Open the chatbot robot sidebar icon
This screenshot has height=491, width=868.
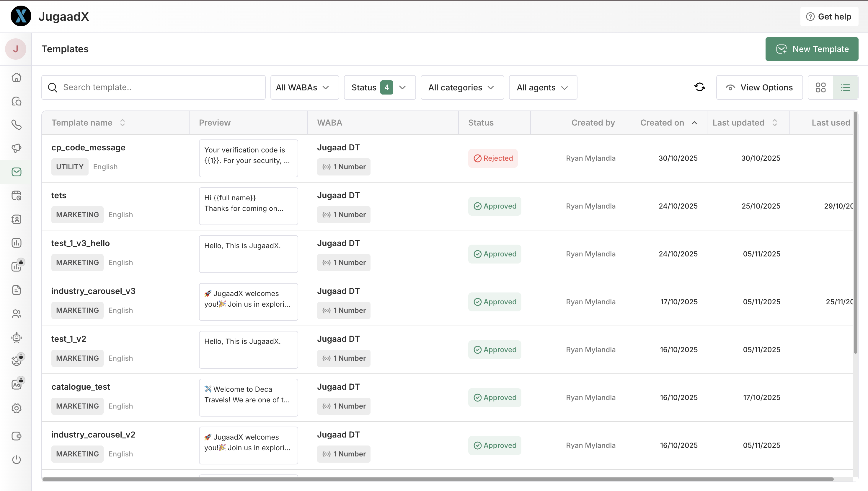(x=16, y=337)
